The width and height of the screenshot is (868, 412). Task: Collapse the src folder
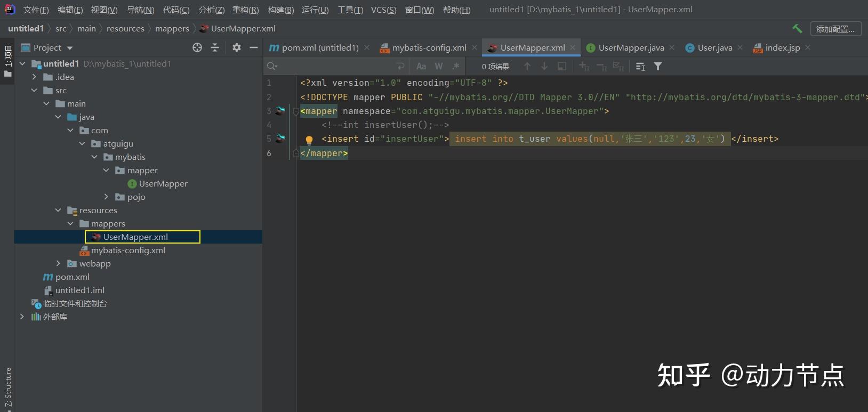[34, 90]
